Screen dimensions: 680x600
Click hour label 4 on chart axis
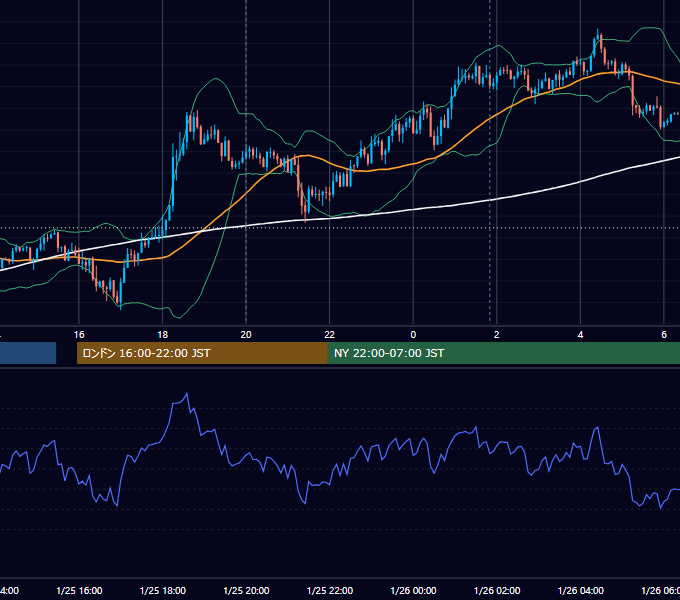pos(580,335)
